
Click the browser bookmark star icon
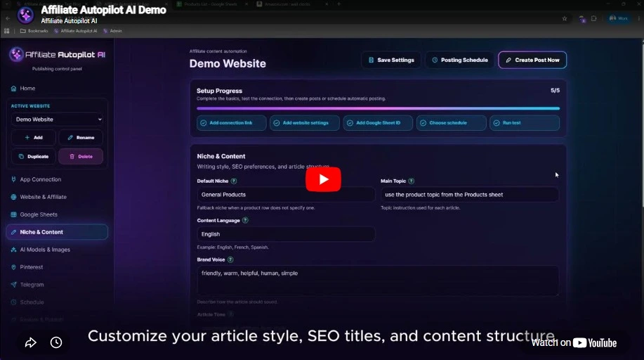pos(565,18)
